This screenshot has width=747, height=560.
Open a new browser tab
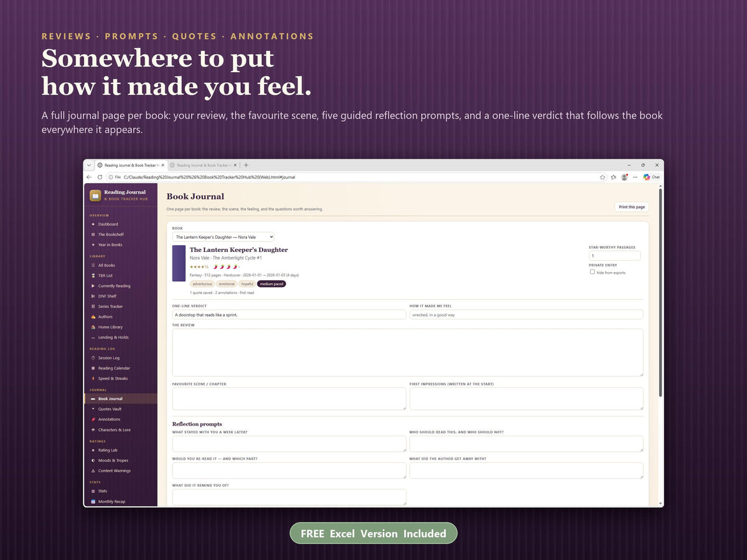click(246, 165)
